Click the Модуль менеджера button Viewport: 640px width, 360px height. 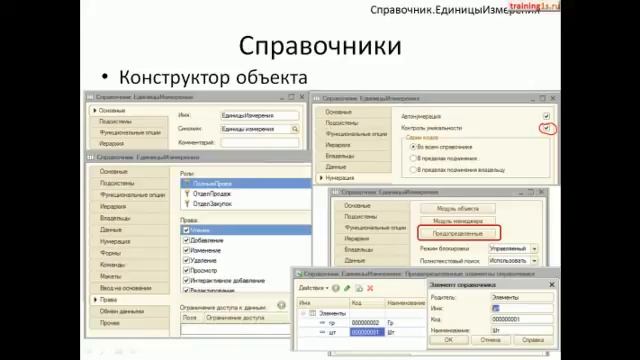tap(458, 221)
